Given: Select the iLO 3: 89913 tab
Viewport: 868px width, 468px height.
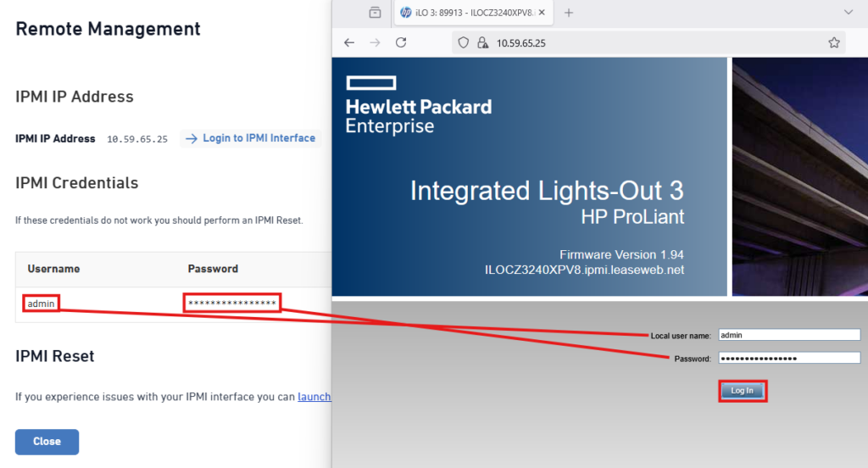Looking at the screenshot, I should (x=473, y=13).
